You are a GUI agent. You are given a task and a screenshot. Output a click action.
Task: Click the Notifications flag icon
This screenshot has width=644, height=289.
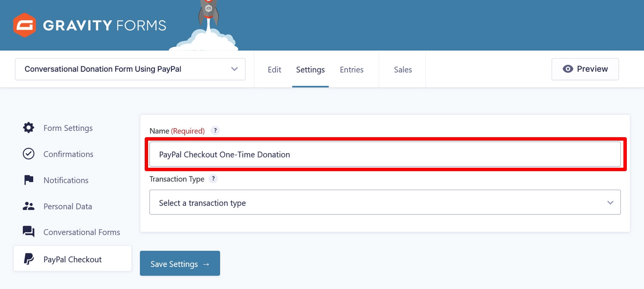coord(28,180)
